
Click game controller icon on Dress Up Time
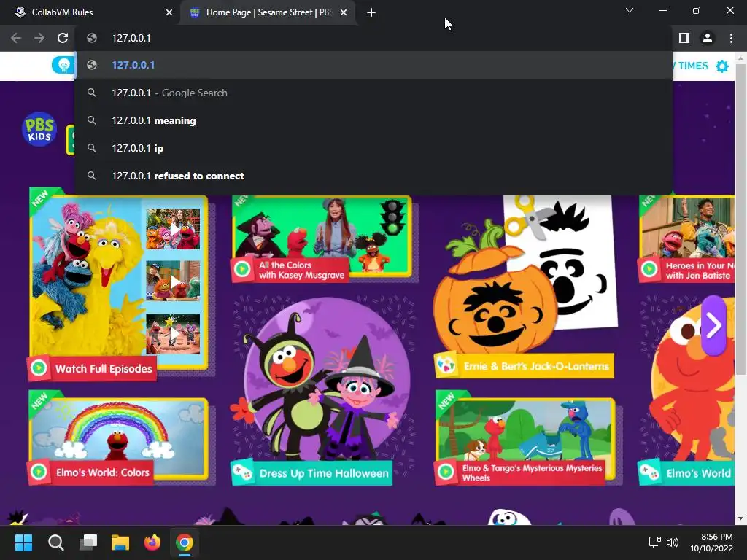(x=242, y=472)
